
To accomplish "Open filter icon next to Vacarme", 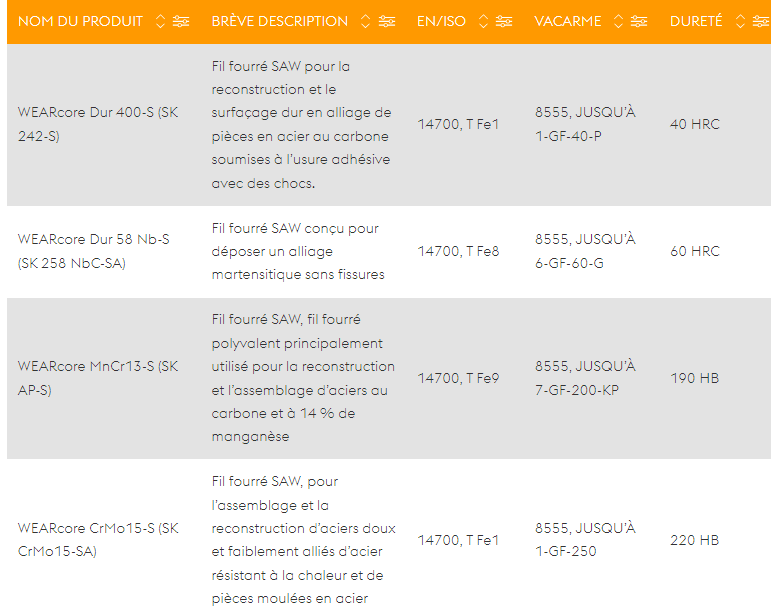I will (639, 21).
